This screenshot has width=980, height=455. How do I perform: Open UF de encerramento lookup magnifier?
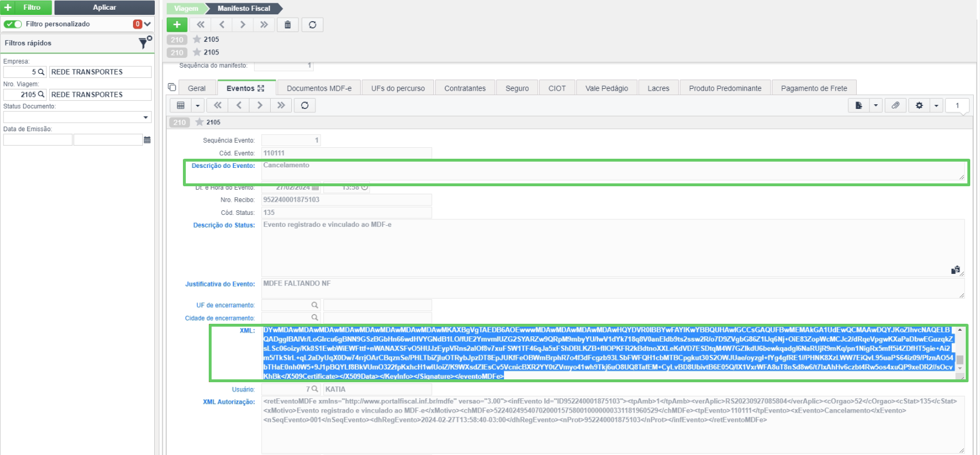click(314, 305)
